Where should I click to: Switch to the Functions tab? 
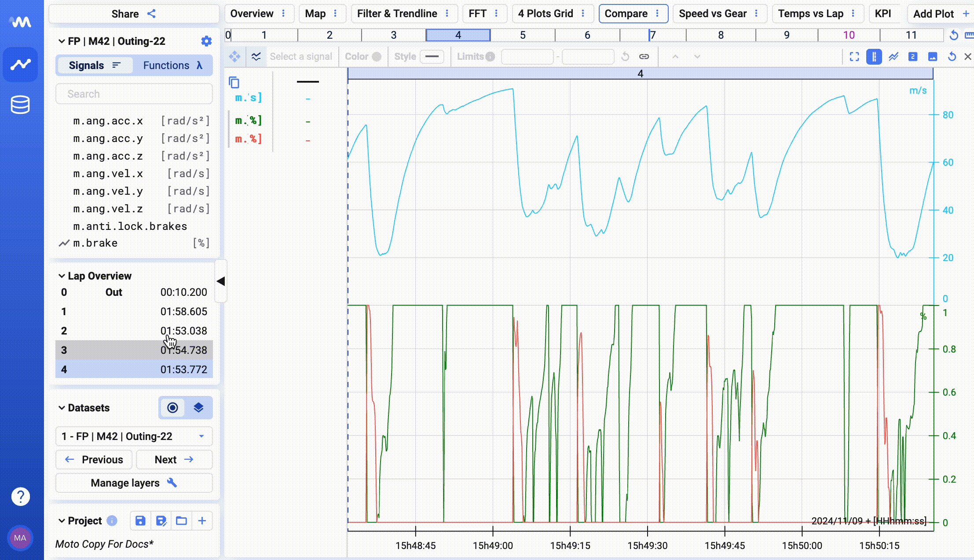pos(172,65)
